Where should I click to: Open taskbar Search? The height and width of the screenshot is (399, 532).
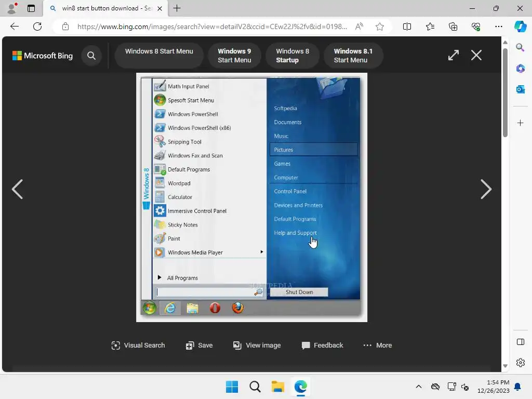pyautogui.click(x=255, y=387)
